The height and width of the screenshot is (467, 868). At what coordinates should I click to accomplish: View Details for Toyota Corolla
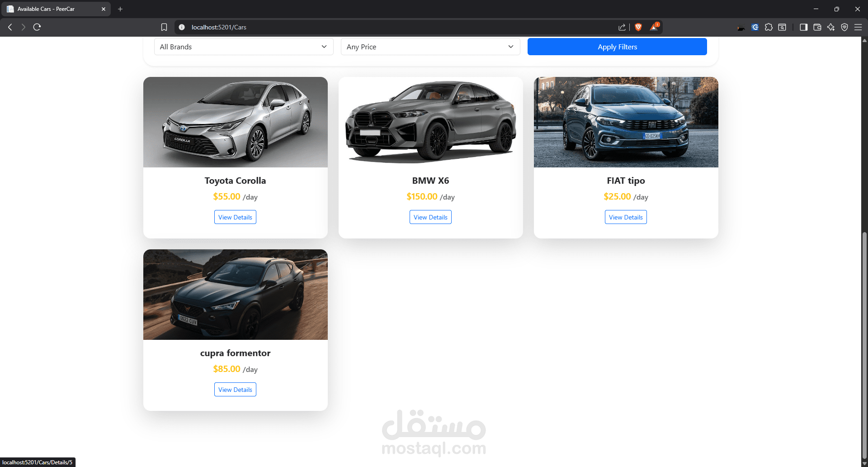click(x=235, y=217)
